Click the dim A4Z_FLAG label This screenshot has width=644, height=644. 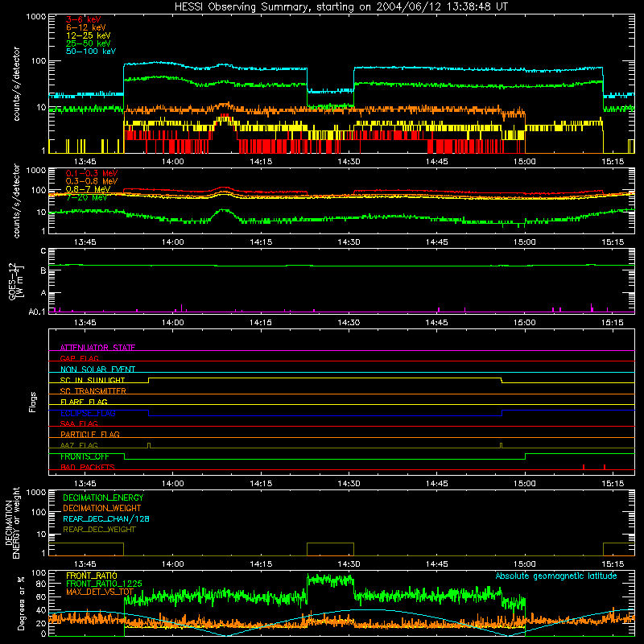79,445
